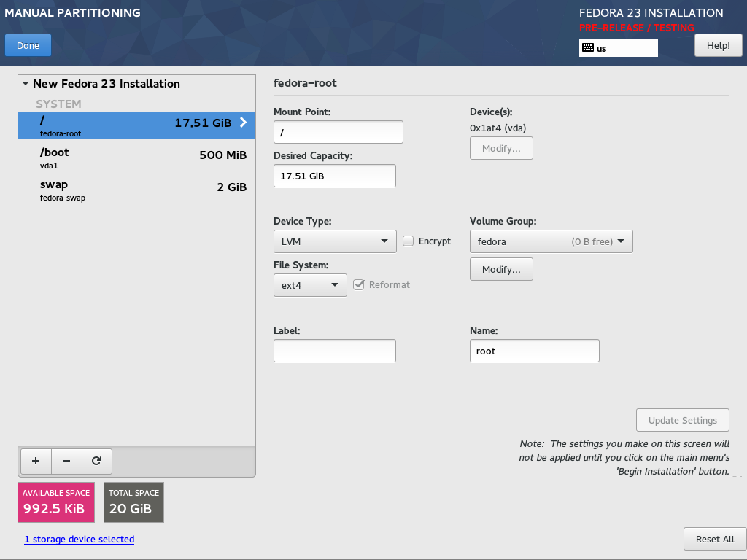Open the Help! button
Image resolution: width=747 pixels, height=560 pixels.
point(719,46)
